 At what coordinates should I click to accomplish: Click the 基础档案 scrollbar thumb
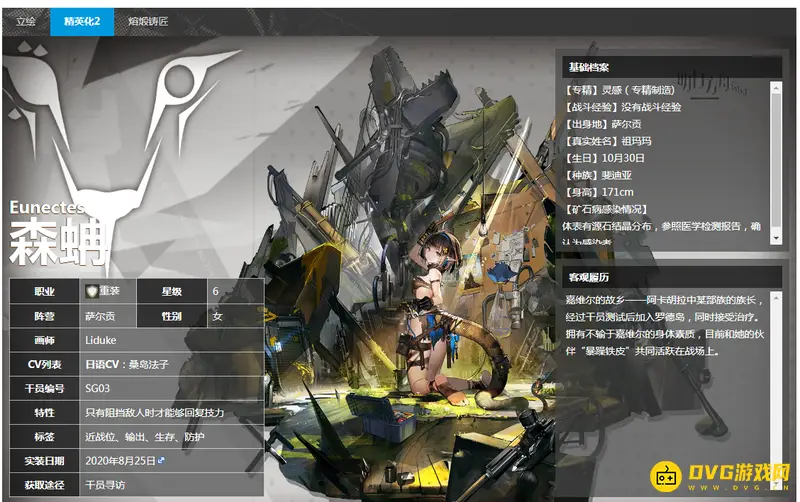click(776, 159)
